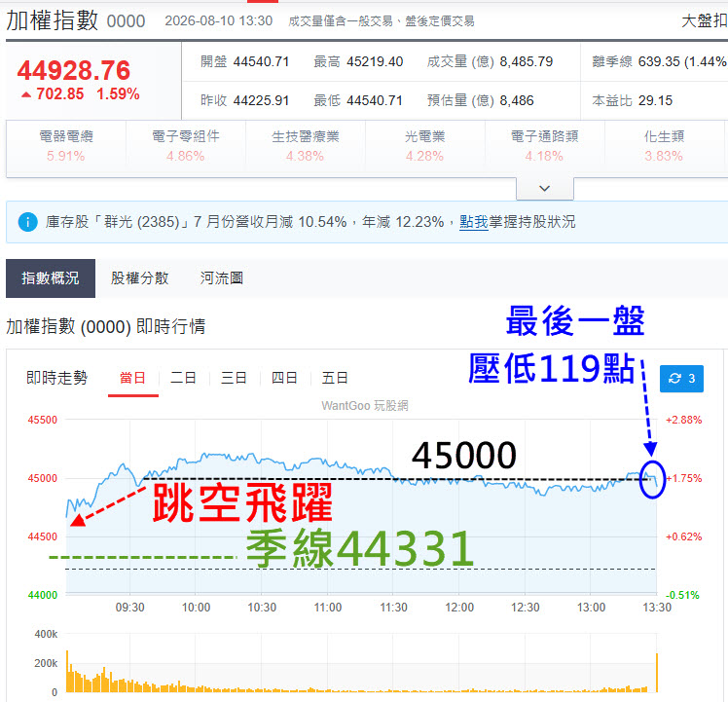Screen dimensions: 728x702
Task: Click the 加權指數 title heading
Action: (52, 20)
